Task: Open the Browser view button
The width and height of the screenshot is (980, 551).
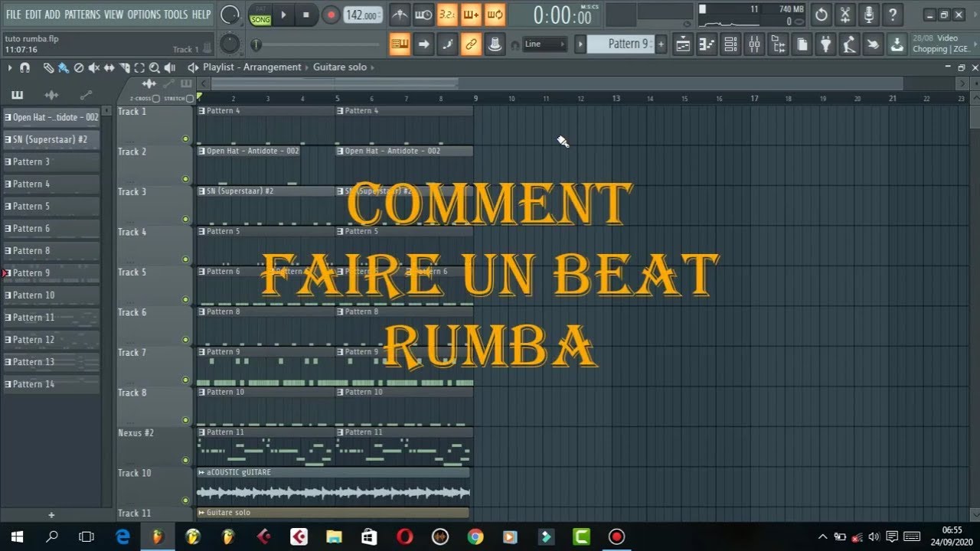Action: click(778, 44)
